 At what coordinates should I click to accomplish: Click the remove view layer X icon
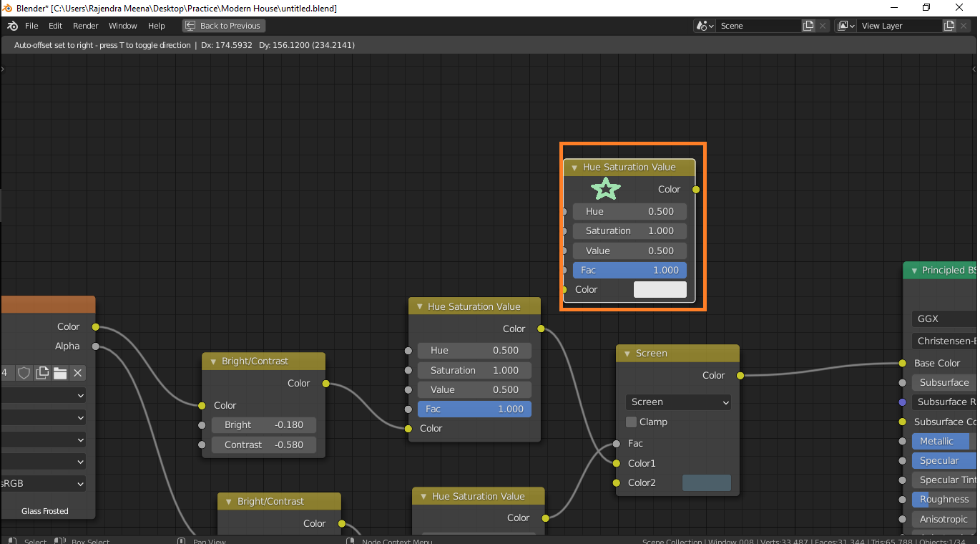coord(964,26)
